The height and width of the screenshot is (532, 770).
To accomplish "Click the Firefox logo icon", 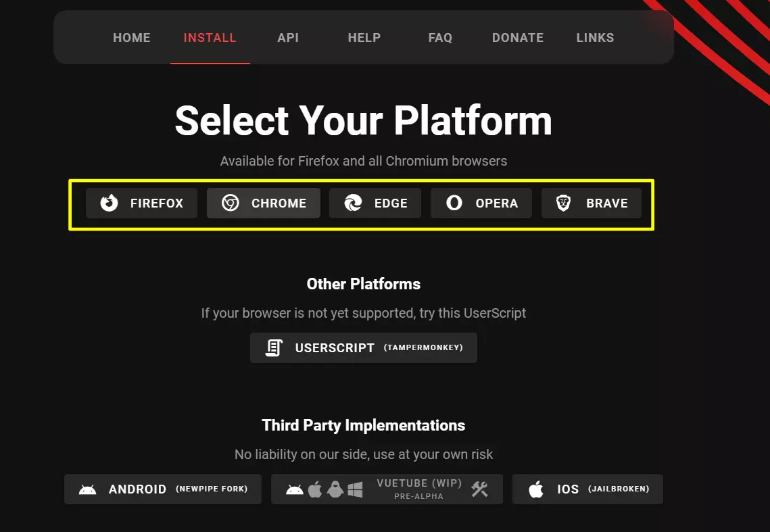I will (110, 203).
